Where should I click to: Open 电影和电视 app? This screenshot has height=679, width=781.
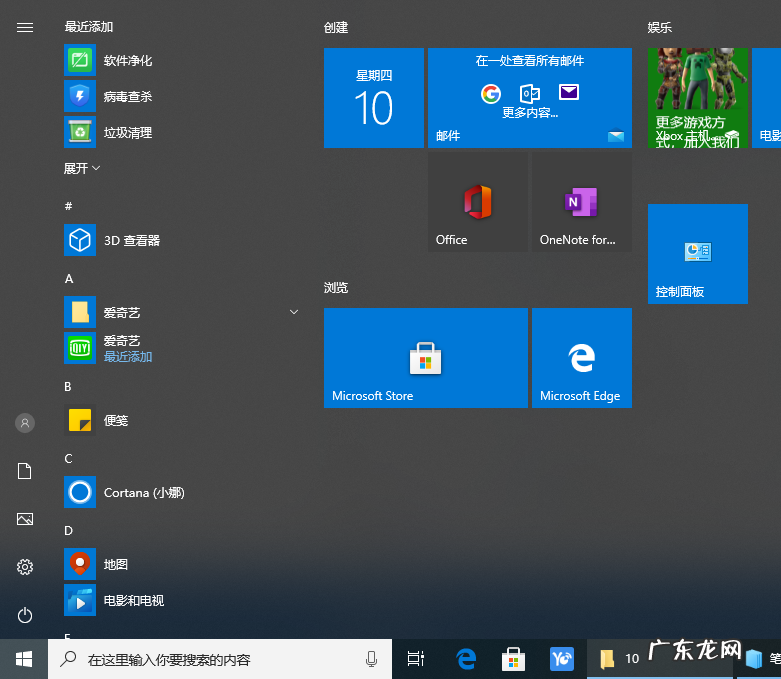click(183, 600)
